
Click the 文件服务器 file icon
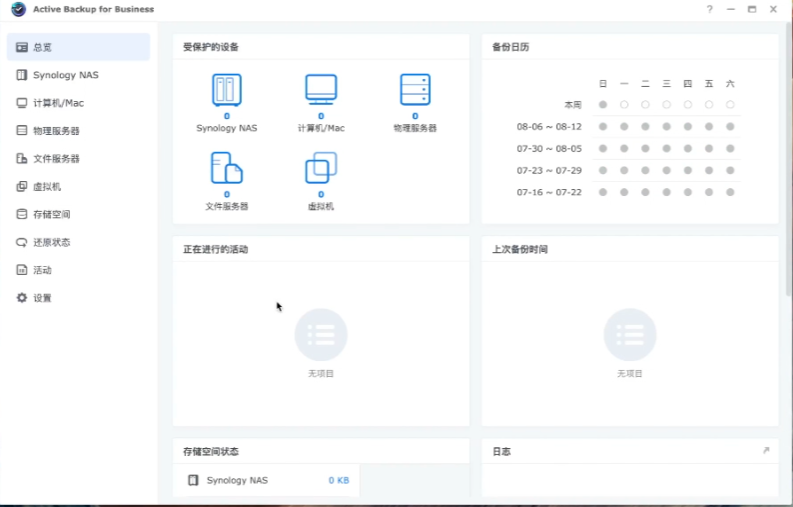click(227, 168)
